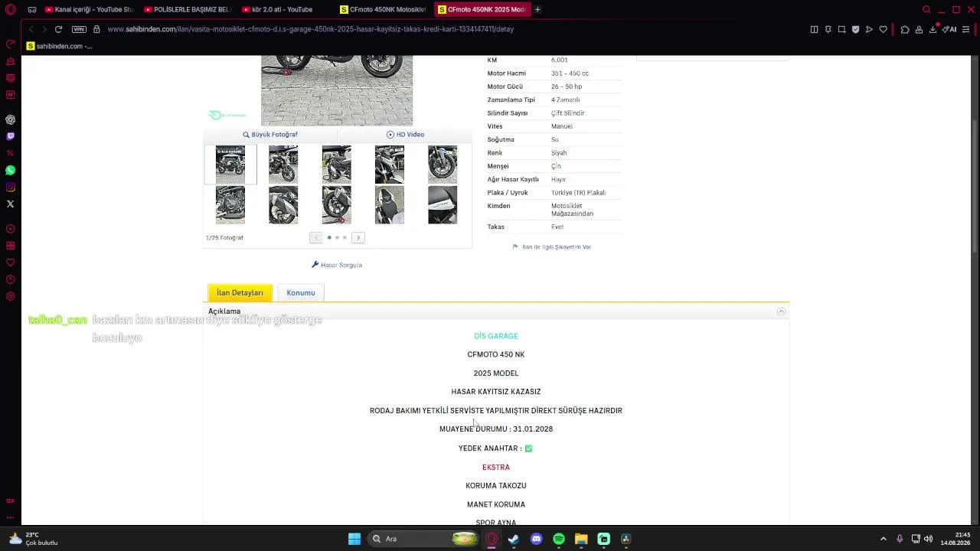Select the seat photo thumbnail at the end of the bottom row
Screen dimensions: 980x551
[443, 205]
